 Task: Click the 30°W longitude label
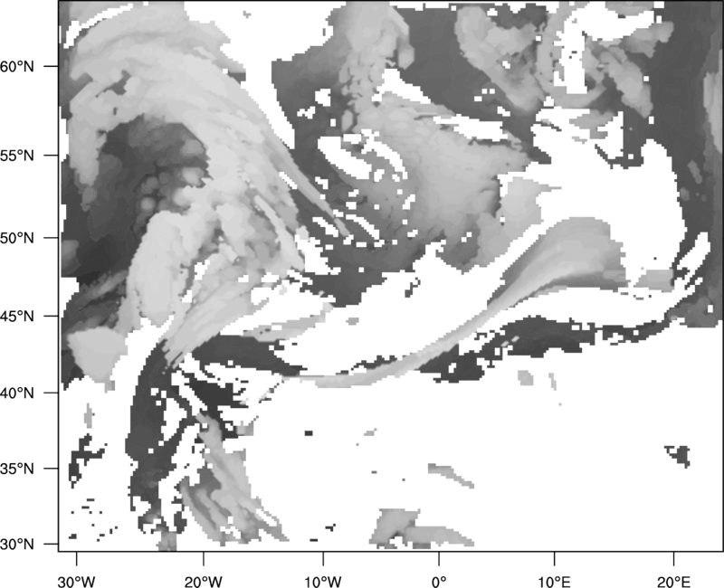(77, 582)
